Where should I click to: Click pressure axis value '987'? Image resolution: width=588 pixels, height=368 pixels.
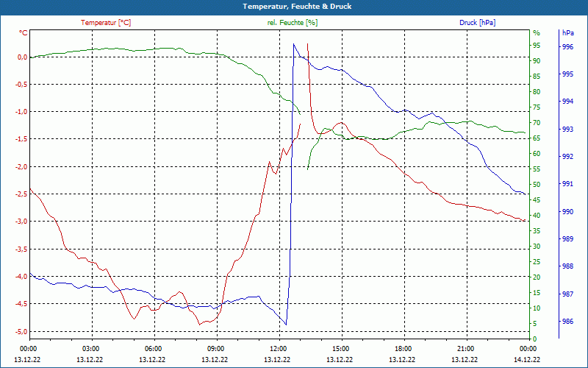coord(567,294)
